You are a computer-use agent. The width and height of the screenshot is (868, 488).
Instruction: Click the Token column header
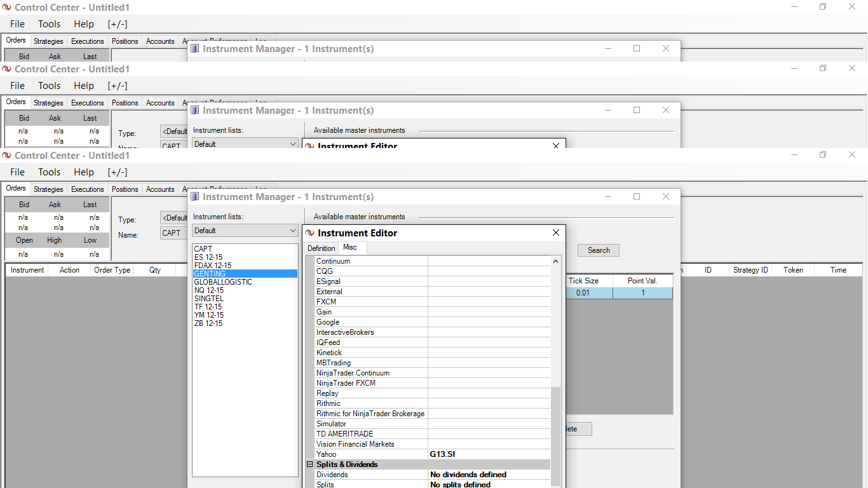[793, 270]
